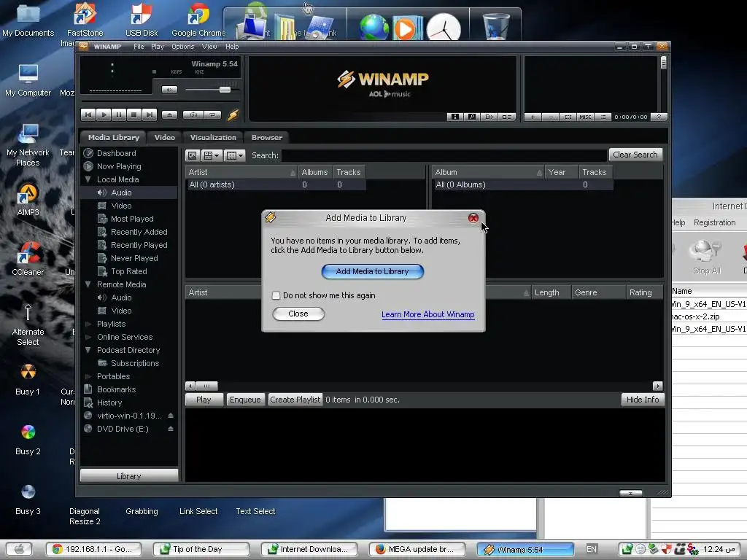This screenshot has width=747, height=560.
Task: Open the View menu in Winamp
Action: (x=209, y=47)
